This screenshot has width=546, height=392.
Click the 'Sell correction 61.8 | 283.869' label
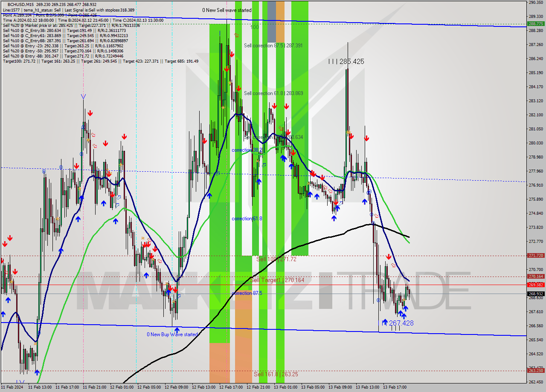(x=273, y=93)
